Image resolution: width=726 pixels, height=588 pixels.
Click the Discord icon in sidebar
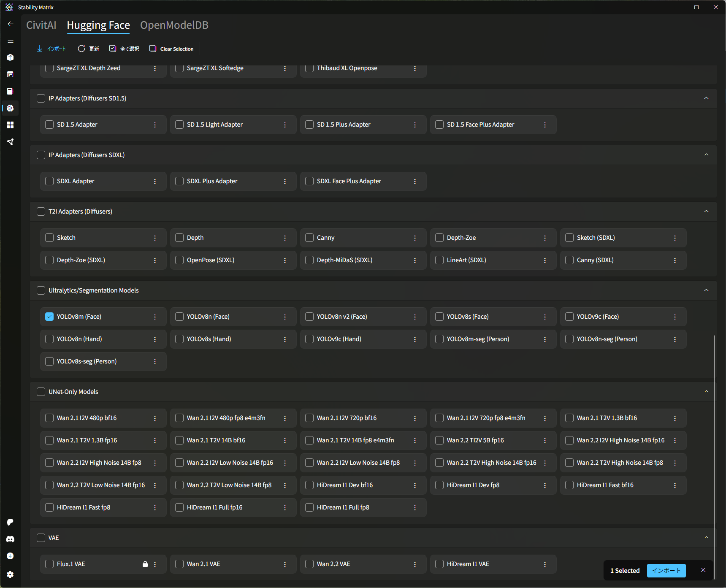point(10,539)
